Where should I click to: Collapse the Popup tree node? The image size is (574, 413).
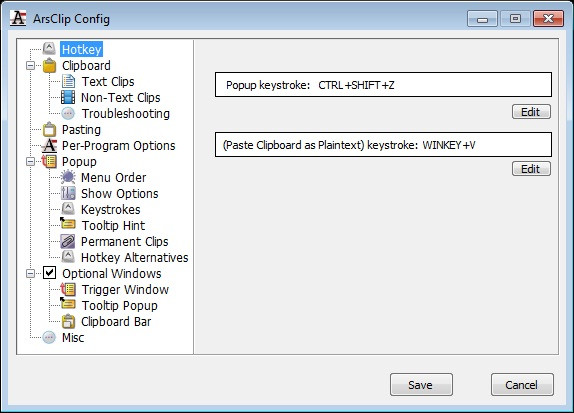31,161
